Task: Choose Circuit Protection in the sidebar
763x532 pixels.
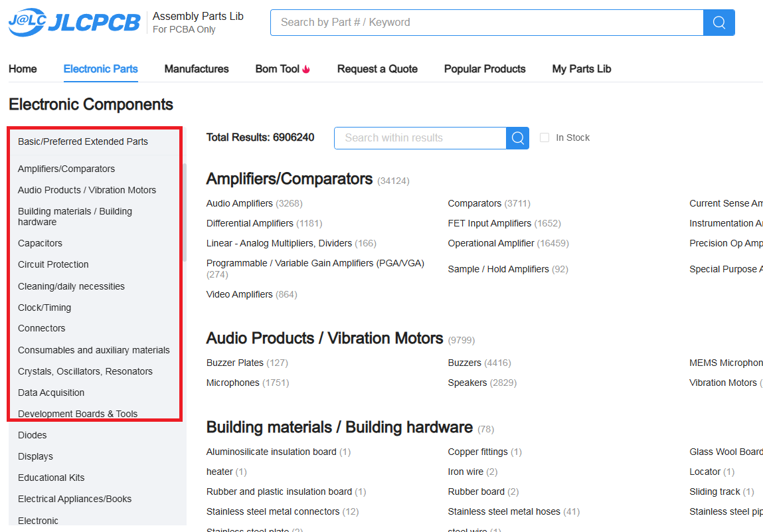Action: (x=54, y=265)
